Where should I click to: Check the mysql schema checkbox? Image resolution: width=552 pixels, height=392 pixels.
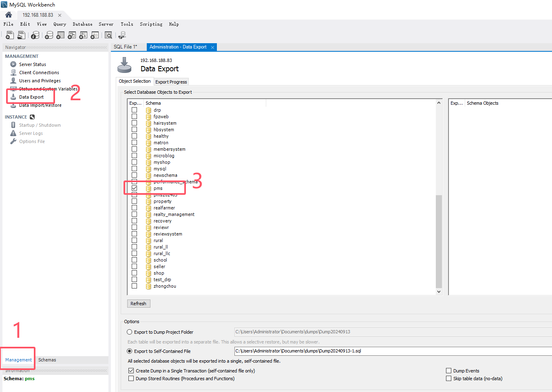click(x=134, y=169)
